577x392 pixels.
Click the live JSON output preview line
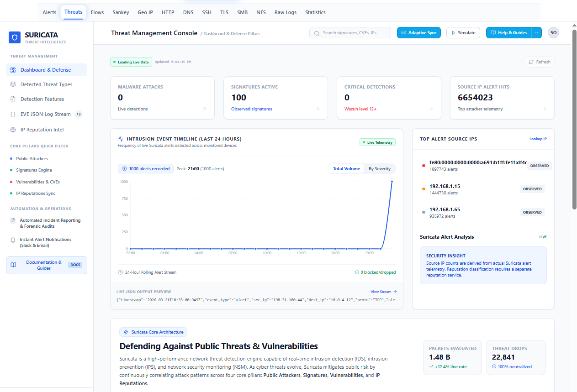[x=257, y=300]
